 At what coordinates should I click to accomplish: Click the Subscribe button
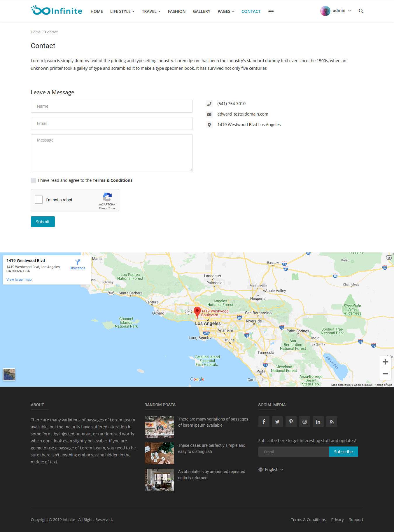click(x=344, y=452)
